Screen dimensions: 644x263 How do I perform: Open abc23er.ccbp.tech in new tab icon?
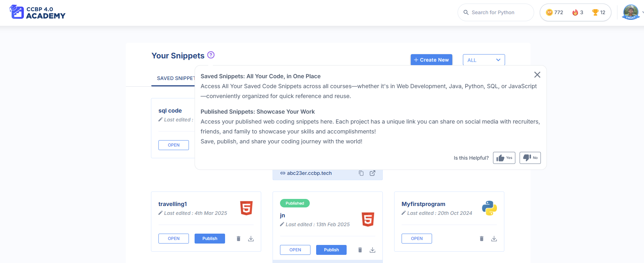373,173
